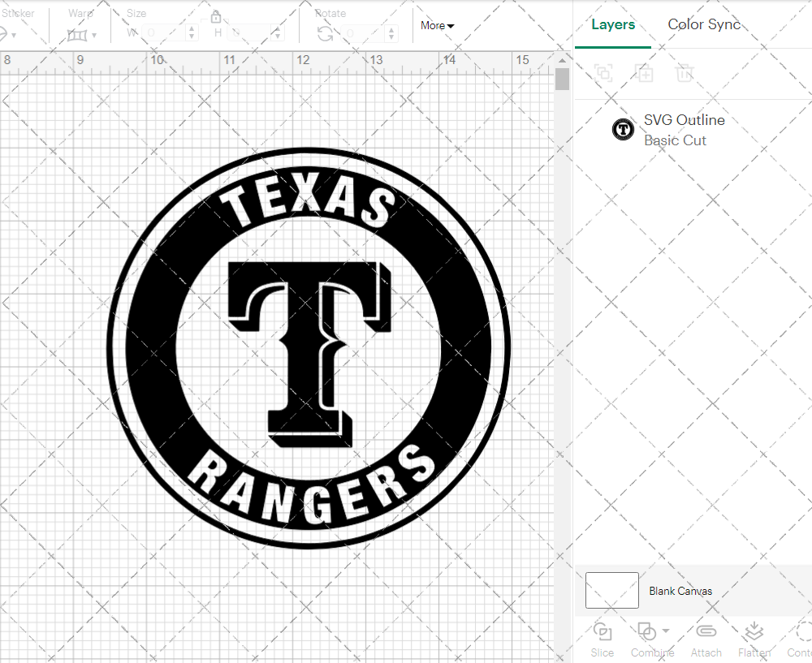The width and height of the screenshot is (812, 663).
Task: Click the Blank Canvas label
Action: coord(680,591)
